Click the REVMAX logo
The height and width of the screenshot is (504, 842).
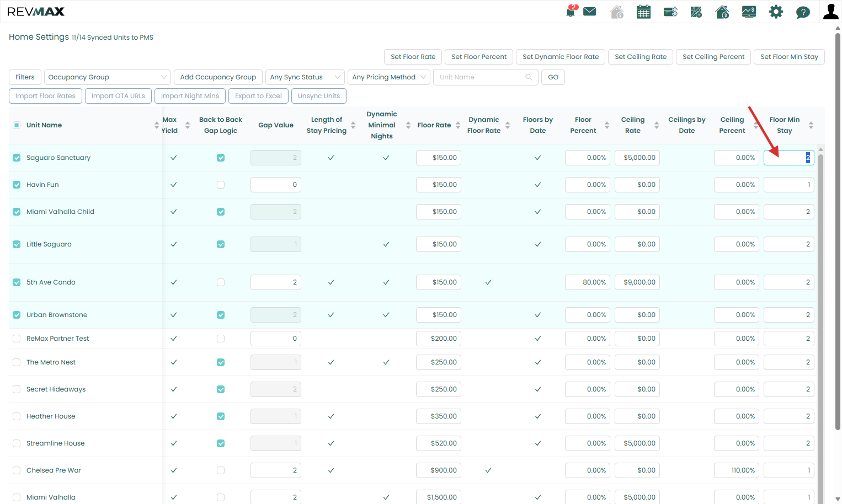click(x=36, y=12)
